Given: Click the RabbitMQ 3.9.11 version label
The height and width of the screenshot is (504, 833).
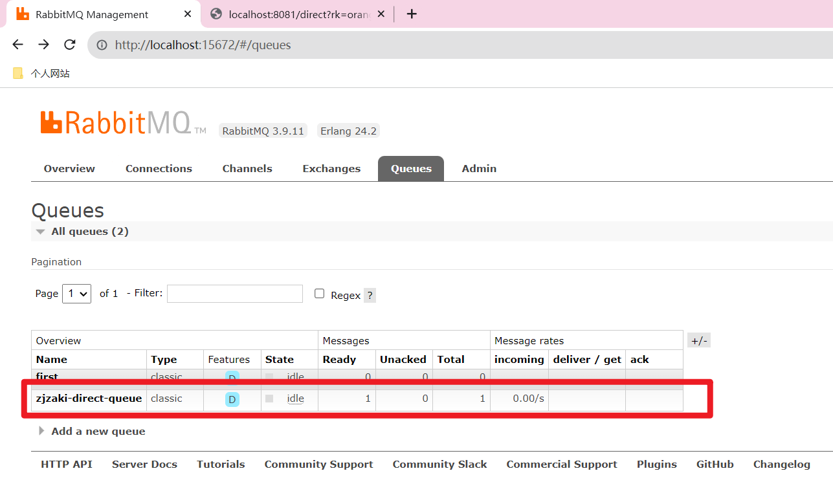Looking at the screenshot, I should click(263, 131).
